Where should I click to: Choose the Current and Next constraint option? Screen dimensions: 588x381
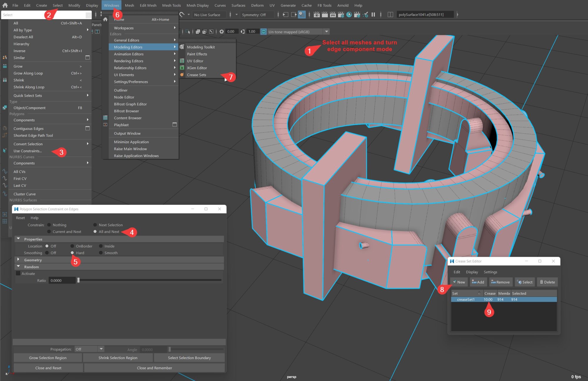tap(49, 232)
